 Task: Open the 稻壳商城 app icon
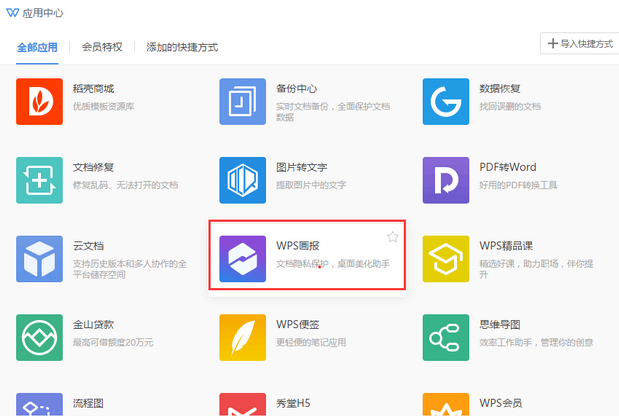(39, 101)
